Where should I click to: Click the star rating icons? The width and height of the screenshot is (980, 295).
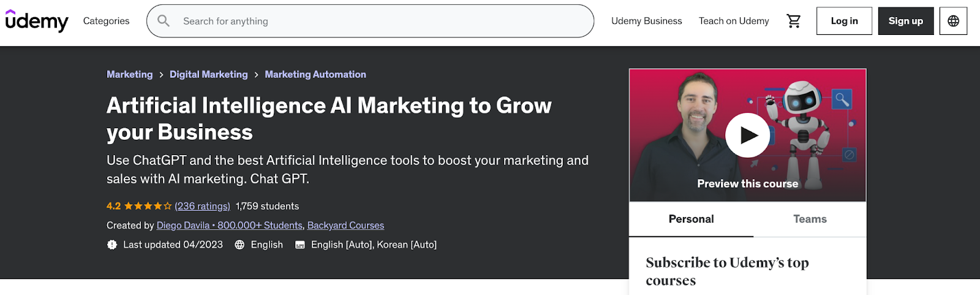click(x=148, y=206)
